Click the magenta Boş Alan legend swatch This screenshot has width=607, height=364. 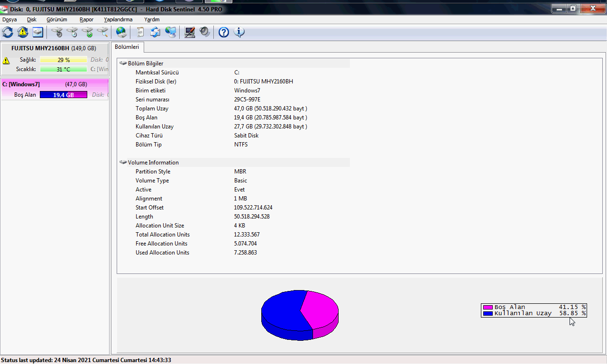pos(487,307)
